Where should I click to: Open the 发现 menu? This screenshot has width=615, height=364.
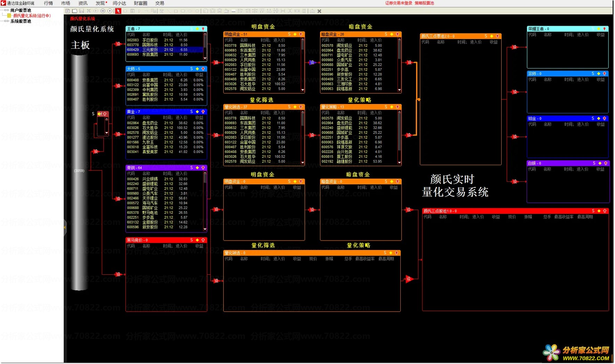pyautogui.click(x=101, y=3)
